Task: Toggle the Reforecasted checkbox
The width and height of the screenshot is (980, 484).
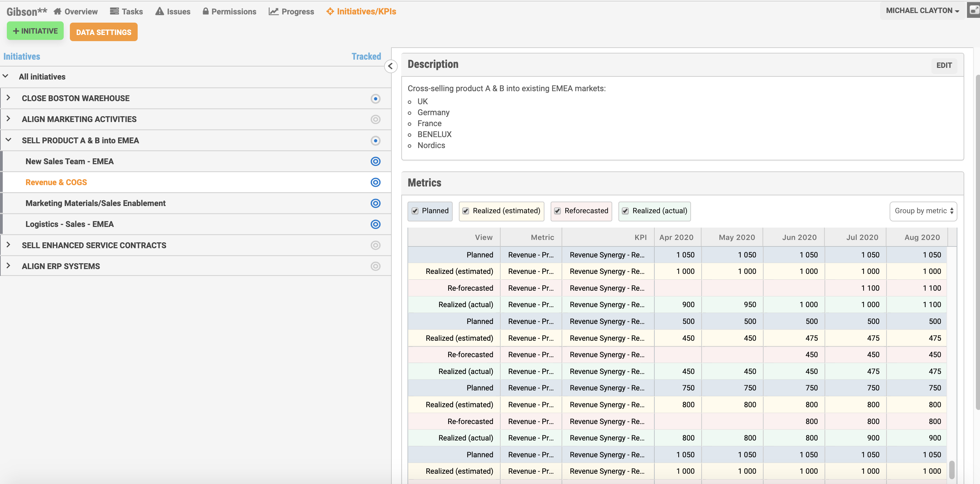Action: tap(557, 211)
